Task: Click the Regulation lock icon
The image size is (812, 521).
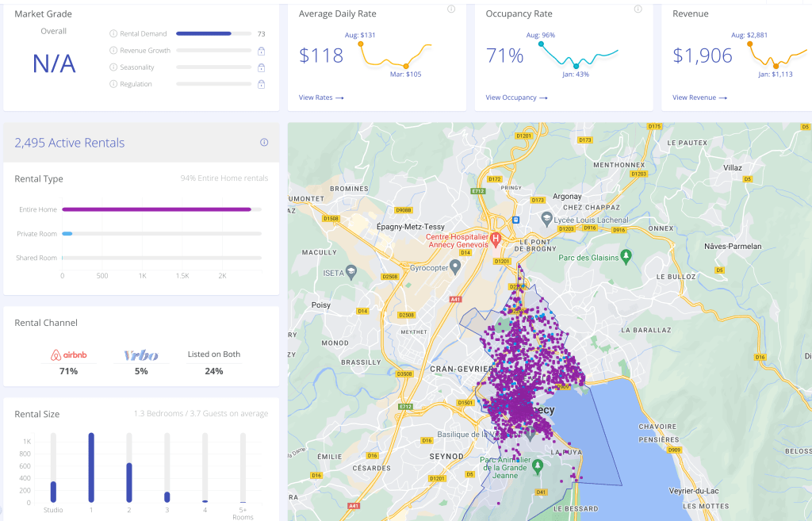Action: 261,84
